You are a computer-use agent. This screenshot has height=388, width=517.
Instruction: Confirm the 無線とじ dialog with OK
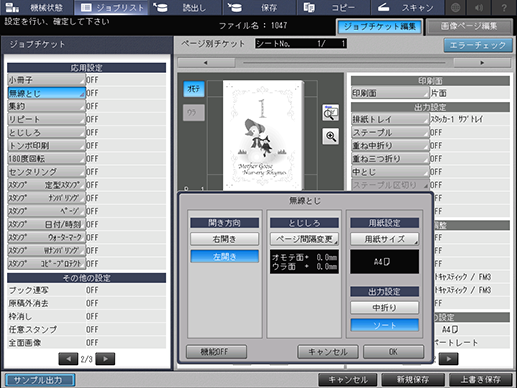pos(393,352)
